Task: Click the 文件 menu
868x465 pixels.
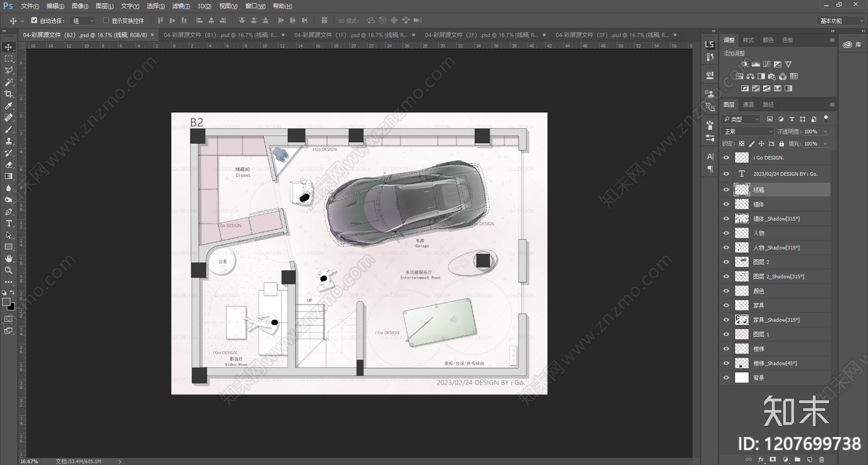Action: (30, 6)
